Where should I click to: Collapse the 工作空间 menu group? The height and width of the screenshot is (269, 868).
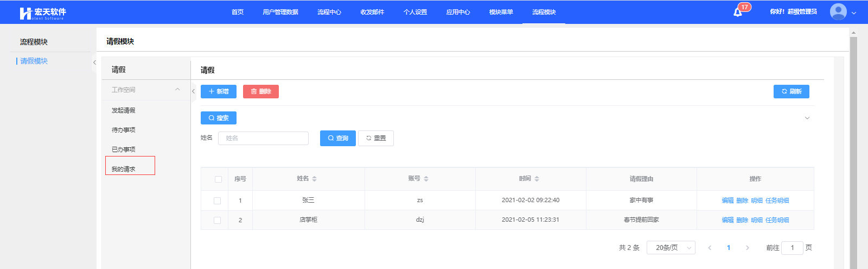click(x=177, y=90)
